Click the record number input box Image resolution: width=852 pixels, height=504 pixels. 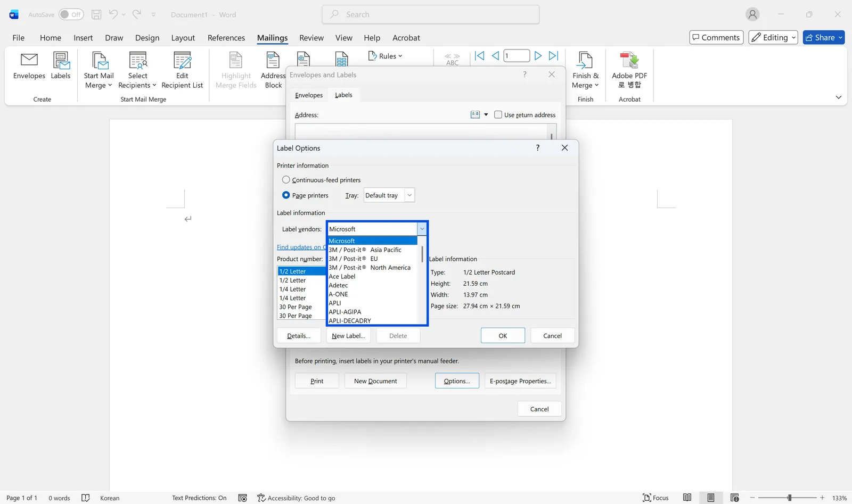tap(517, 56)
